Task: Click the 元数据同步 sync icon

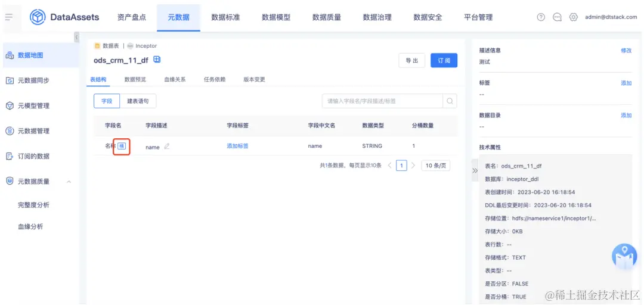Action: (10, 80)
